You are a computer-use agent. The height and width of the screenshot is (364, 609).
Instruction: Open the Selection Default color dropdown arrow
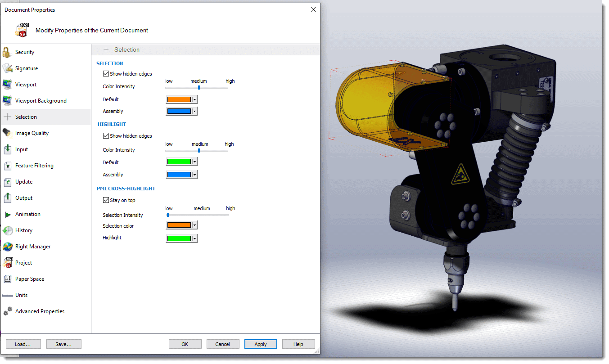[194, 99]
